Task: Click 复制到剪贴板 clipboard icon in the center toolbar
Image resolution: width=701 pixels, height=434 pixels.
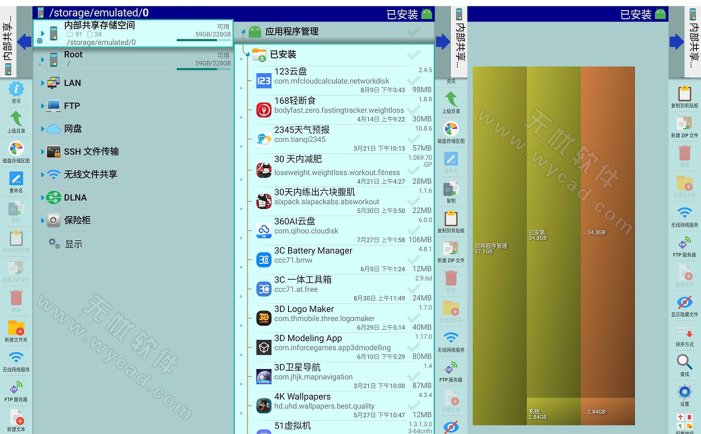Action: [x=451, y=219]
